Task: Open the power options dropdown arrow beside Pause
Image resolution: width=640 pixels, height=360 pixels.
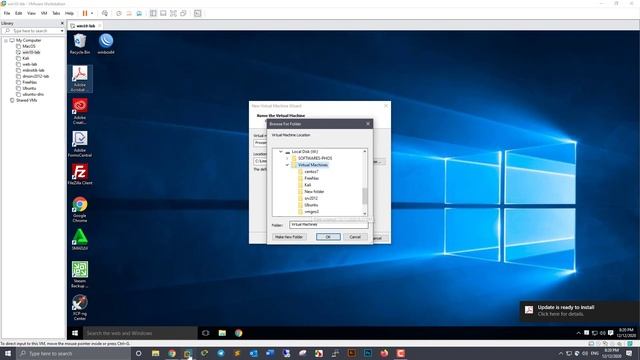Action: (x=92, y=13)
